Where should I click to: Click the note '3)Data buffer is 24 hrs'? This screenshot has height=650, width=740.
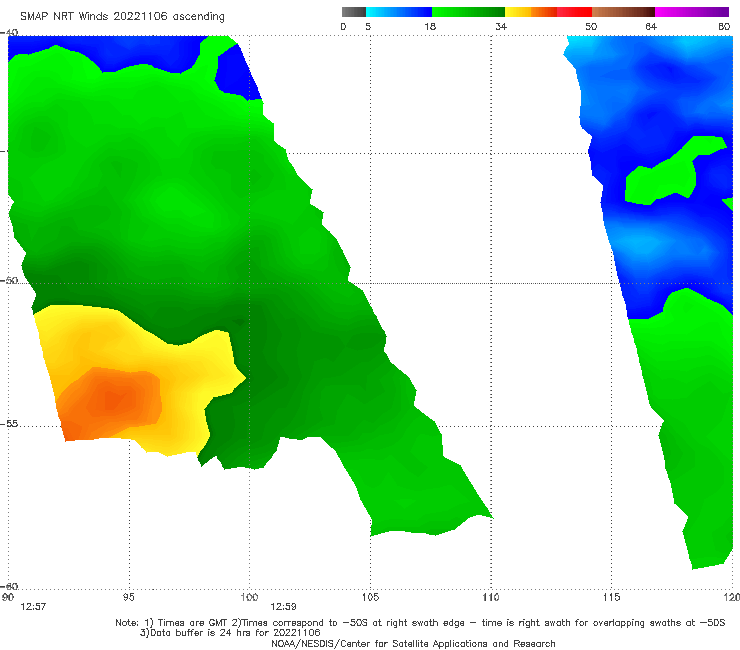coord(230,633)
